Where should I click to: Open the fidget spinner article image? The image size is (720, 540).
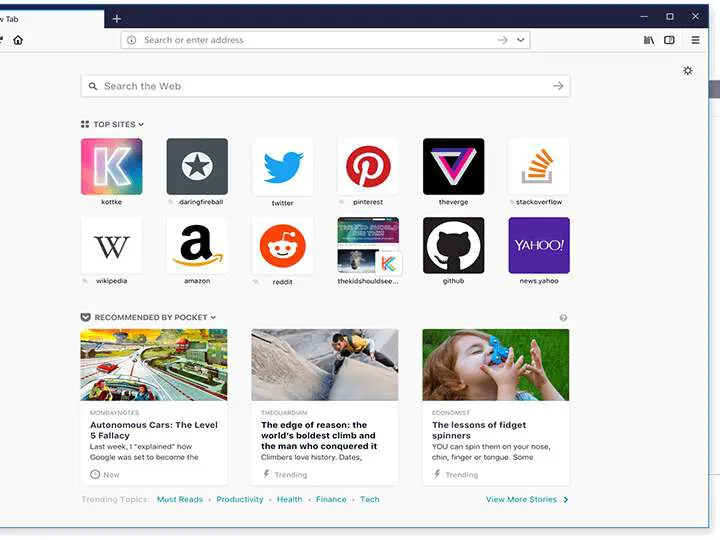point(495,365)
